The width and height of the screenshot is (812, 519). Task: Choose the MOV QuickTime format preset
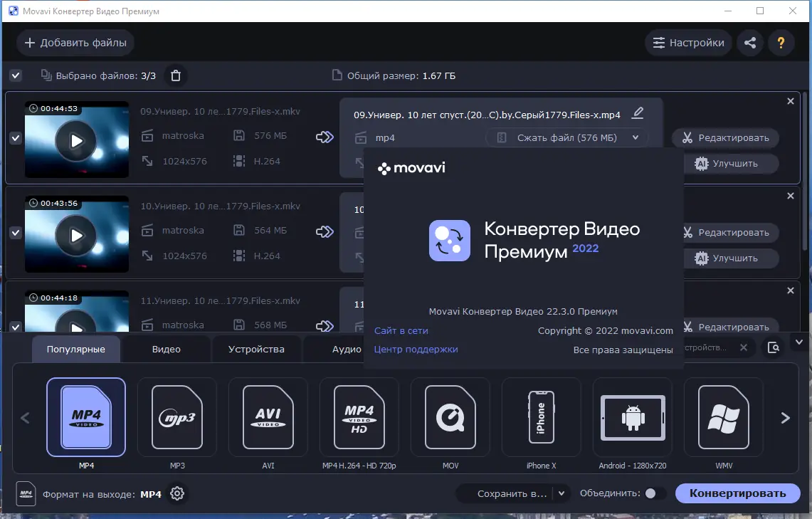(450, 417)
